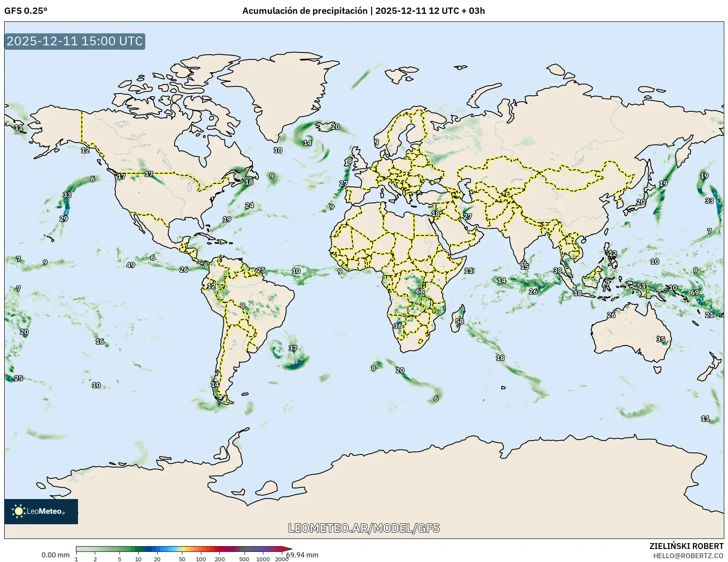Click the 53 value near Indonesia
The height and width of the screenshot is (562, 728).
pyautogui.click(x=641, y=286)
